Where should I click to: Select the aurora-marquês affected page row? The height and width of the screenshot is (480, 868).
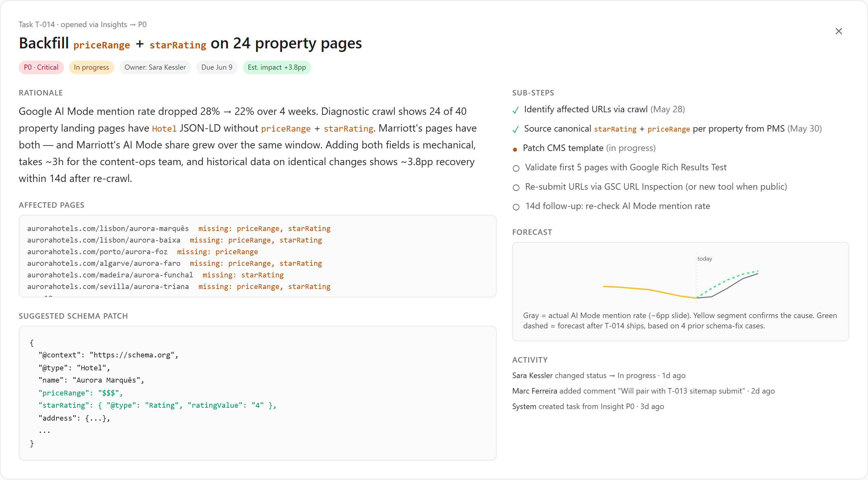(x=179, y=229)
